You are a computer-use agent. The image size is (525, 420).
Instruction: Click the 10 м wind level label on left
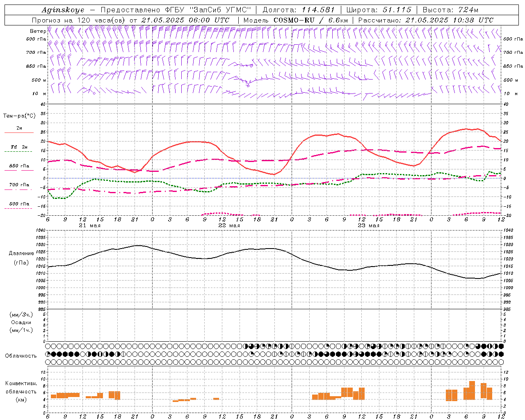[39, 94]
